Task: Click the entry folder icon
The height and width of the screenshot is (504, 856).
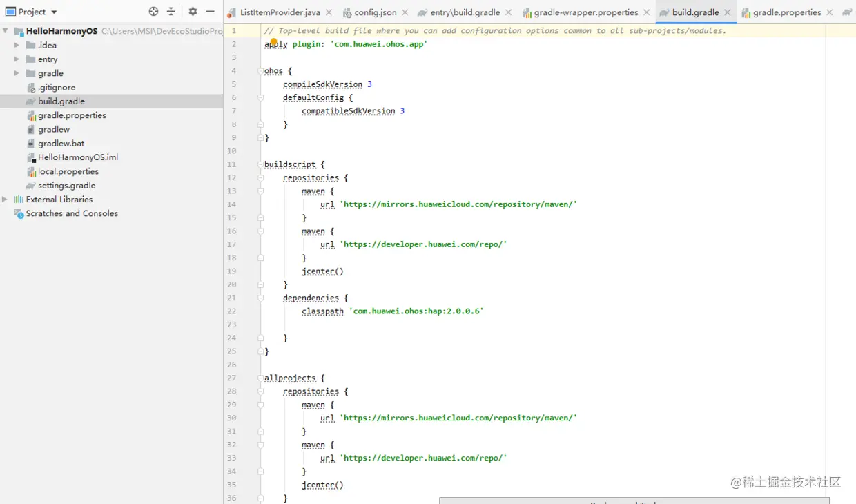Action: [30, 59]
